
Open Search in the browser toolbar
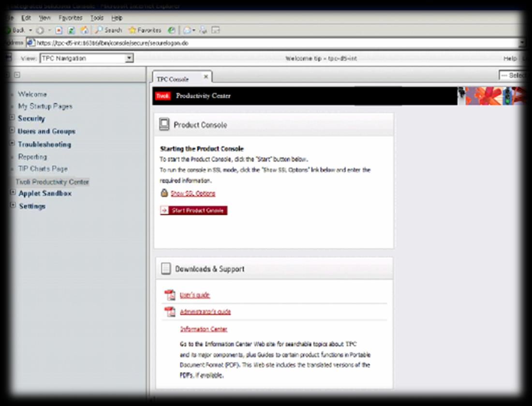pyautogui.click(x=108, y=30)
